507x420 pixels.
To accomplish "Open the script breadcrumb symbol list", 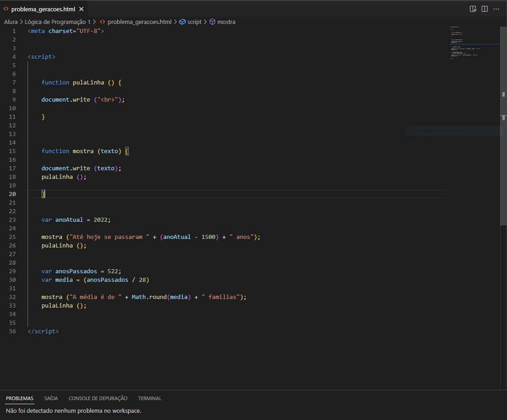I will (194, 22).
